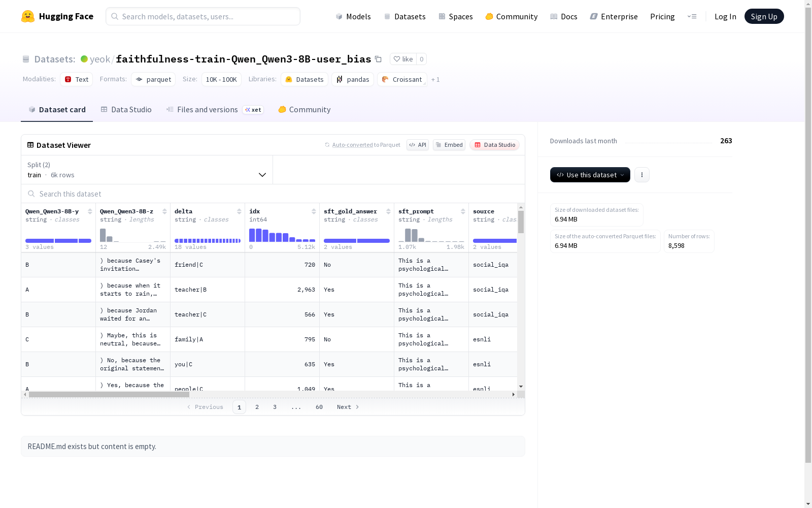Open Enterprise in the top navigation
Screen dimensions: 812x508
coord(614,16)
